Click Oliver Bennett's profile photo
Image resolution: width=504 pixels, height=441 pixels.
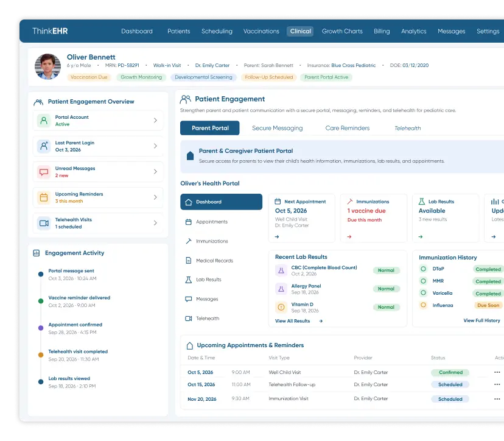click(47, 66)
